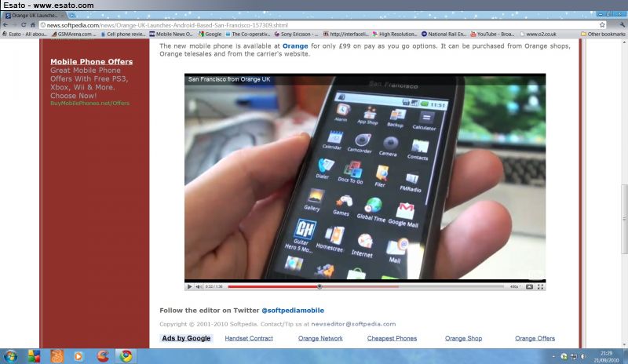The image size is (628, 364).
Task: Open the @softpediamobile Twitter link
Action: [x=293, y=311]
